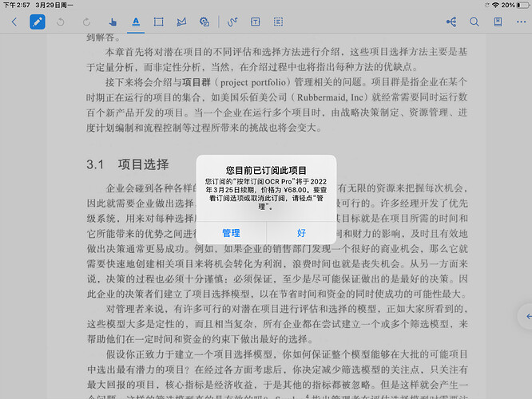Screen dimensions: 532x399
Task: Tap the dialog title 您目前已订阅此项目
Action: coord(266,170)
